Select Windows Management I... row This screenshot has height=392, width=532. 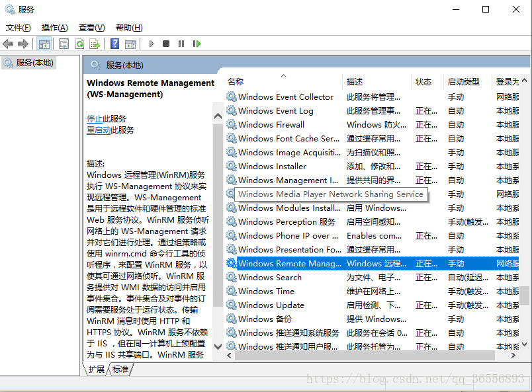[372, 180]
